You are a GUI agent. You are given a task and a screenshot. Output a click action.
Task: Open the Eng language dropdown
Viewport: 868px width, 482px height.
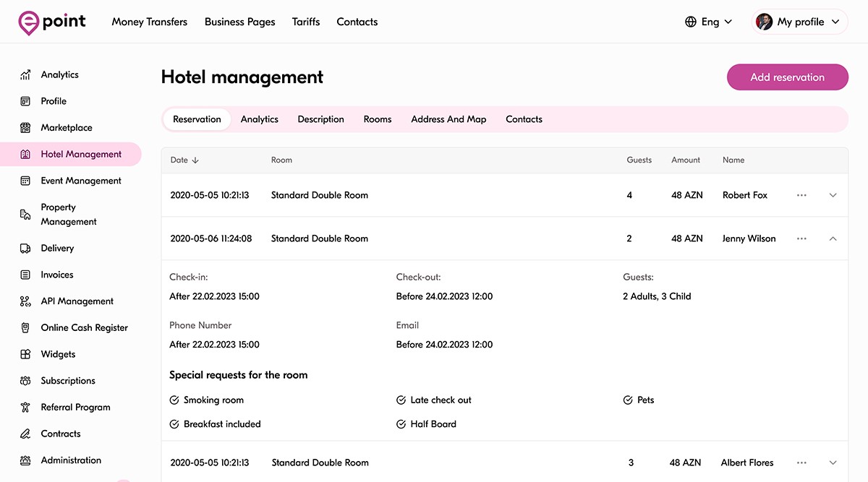[709, 22]
